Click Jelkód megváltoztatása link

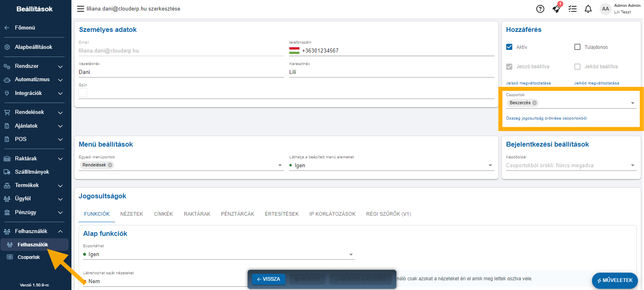coord(596,83)
